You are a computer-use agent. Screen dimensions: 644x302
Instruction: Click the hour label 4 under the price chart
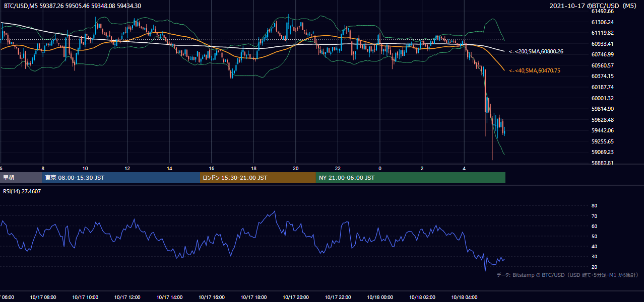click(464, 168)
